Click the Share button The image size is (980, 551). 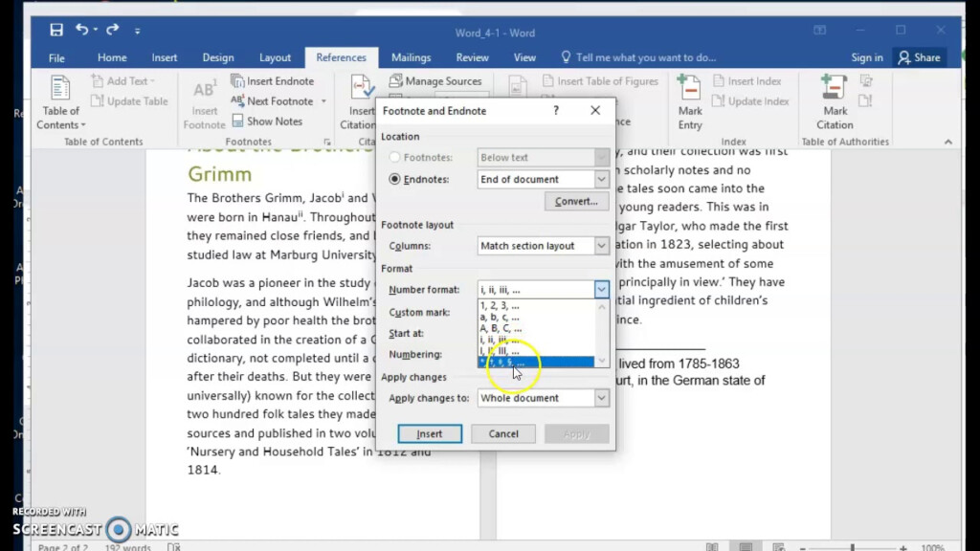920,57
